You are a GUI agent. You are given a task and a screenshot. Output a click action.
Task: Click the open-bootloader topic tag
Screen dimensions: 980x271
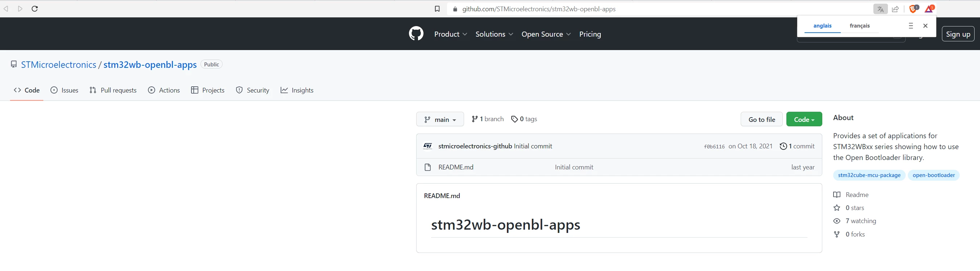pos(934,175)
